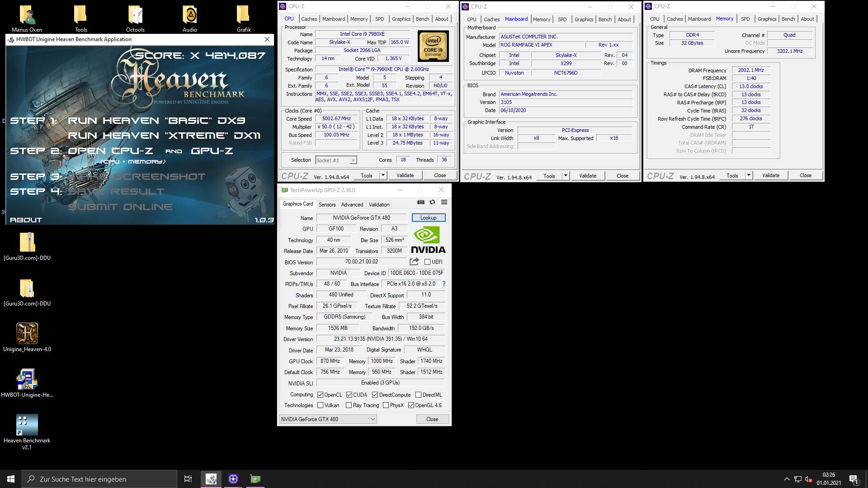
Task: Open the Windows Start menu
Action: pos(11,479)
